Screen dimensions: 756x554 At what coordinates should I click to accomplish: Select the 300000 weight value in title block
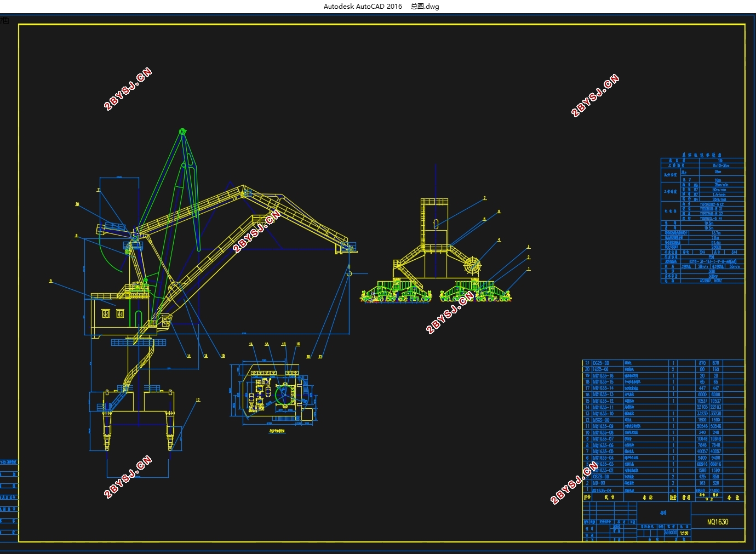(671, 533)
